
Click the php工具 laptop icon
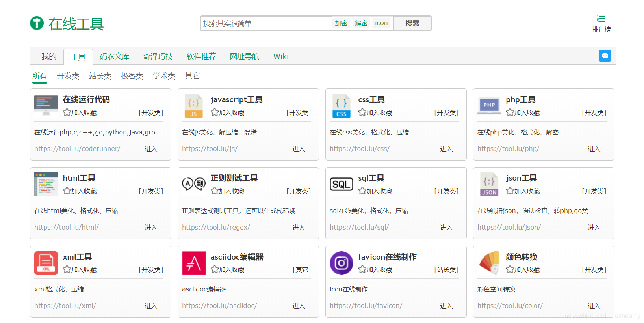[489, 105]
